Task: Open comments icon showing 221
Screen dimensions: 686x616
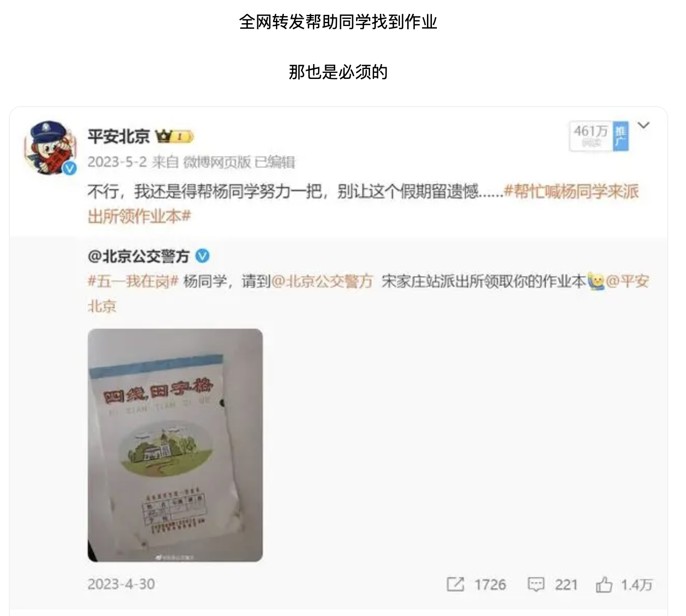Action: click(x=536, y=585)
